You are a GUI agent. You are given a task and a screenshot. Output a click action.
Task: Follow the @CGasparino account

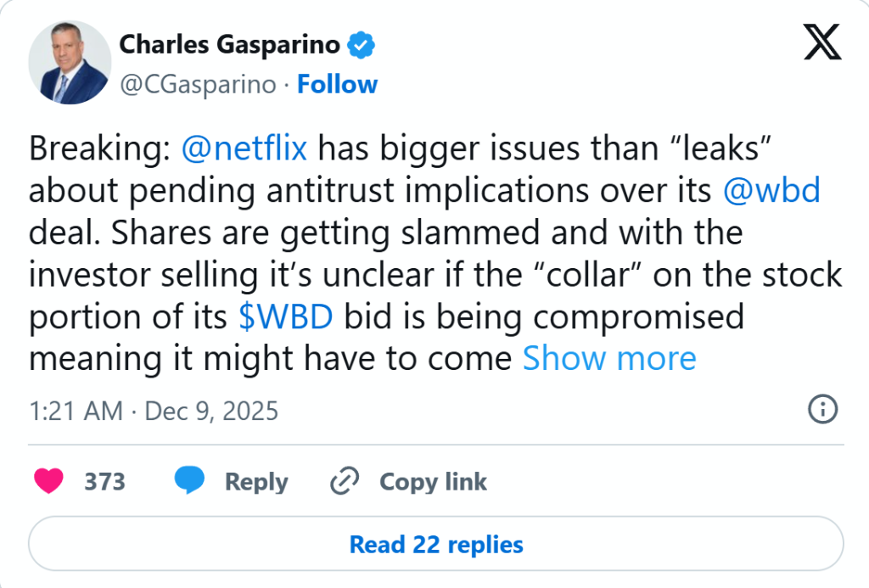coord(337,85)
